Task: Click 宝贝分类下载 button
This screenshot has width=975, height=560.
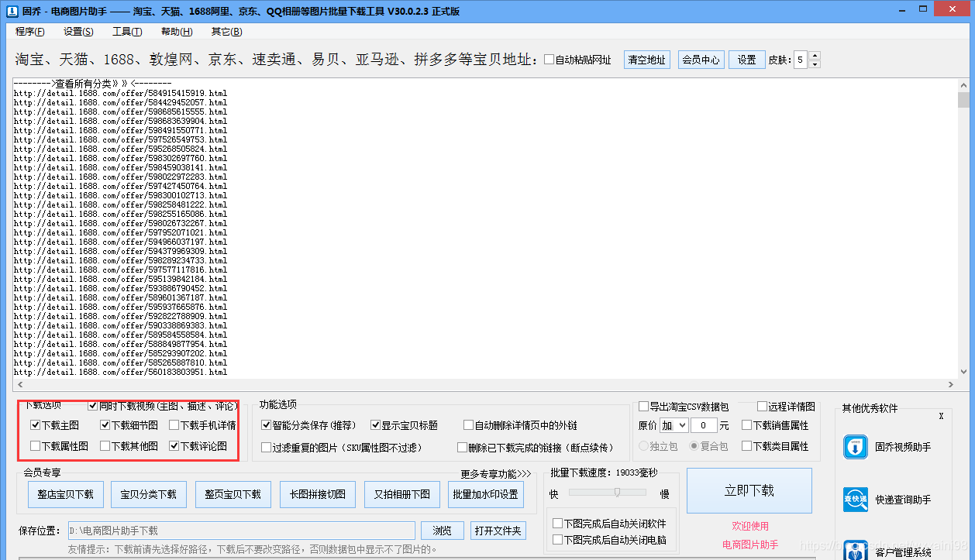Action: pos(148,494)
